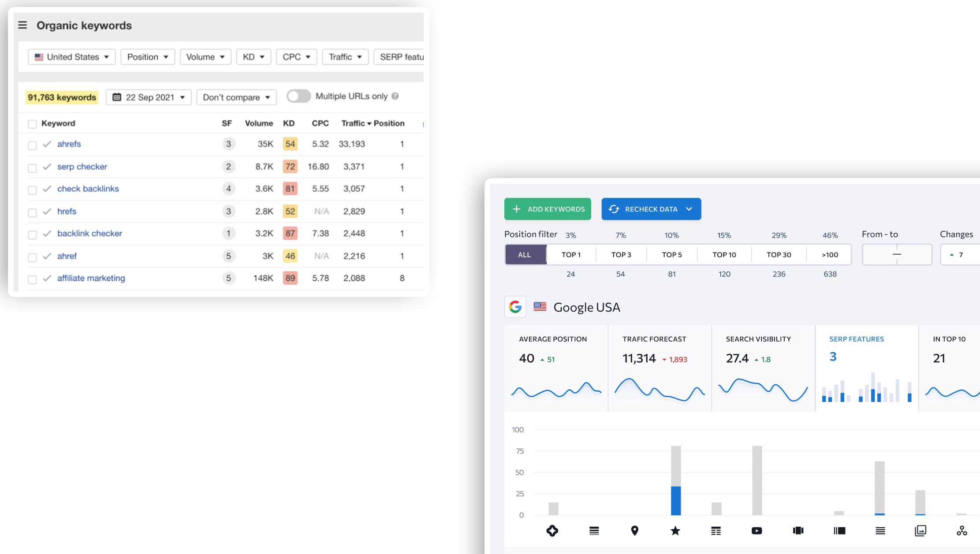Enable the Multiple URLs only toggle

tap(298, 96)
